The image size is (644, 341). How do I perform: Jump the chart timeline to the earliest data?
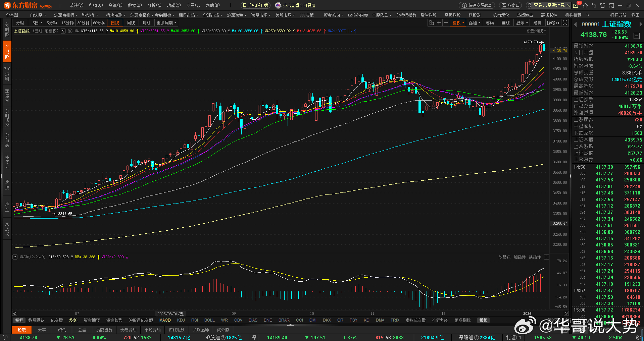pos(15,314)
